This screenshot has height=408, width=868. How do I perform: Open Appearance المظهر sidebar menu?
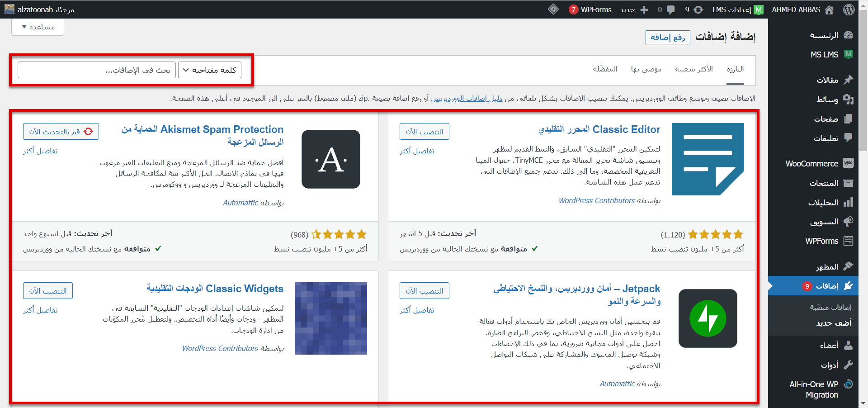click(x=834, y=267)
